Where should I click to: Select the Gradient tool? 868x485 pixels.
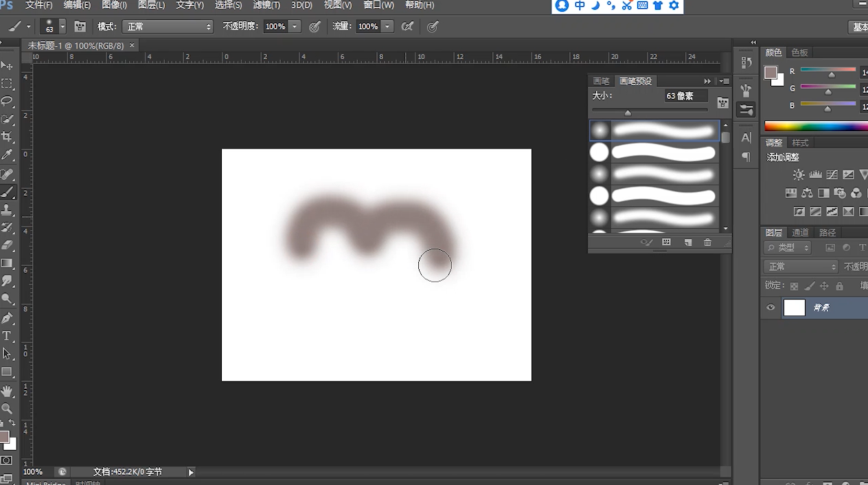[7, 263]
